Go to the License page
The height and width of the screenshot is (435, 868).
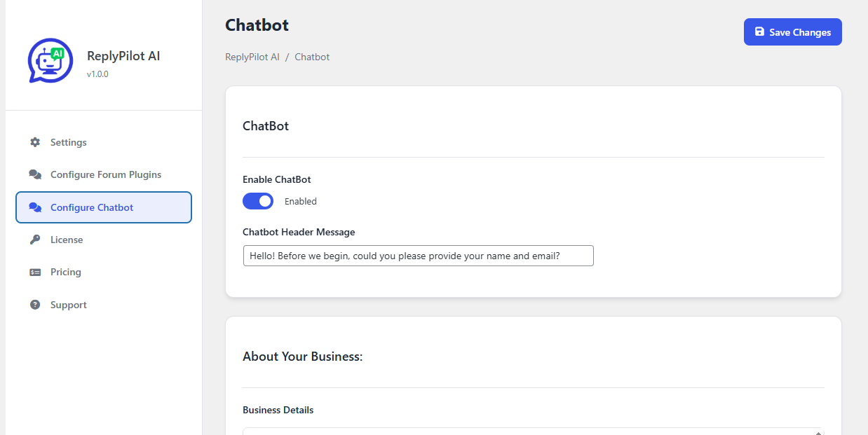[67, 240]
